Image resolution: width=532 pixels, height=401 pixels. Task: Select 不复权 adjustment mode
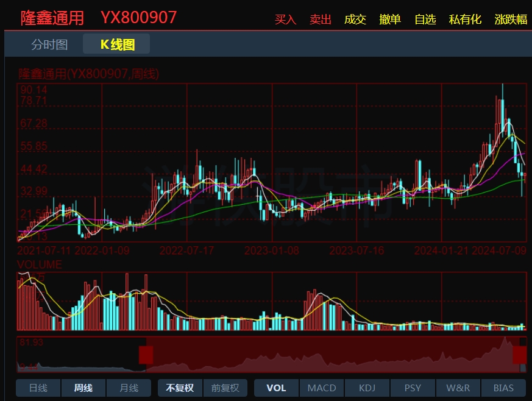[180, 388]
